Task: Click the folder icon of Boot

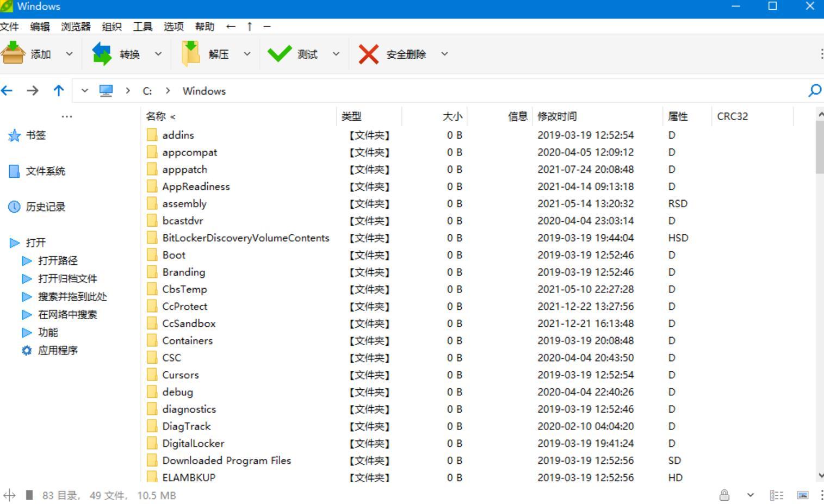Action: click(152, 255)
